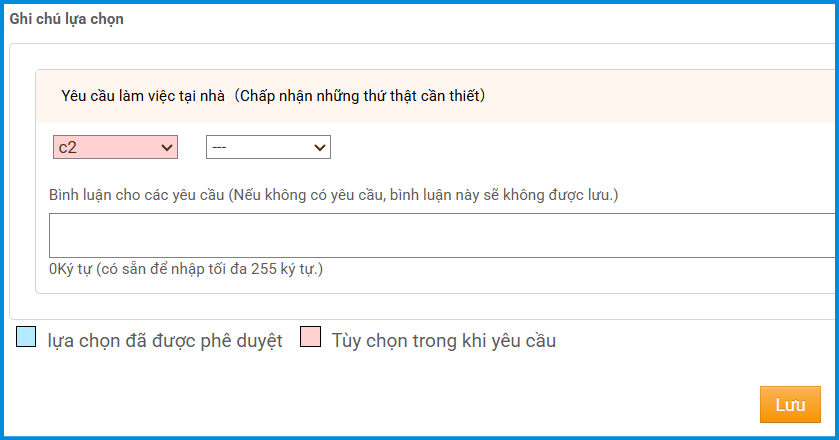Viewport: 839px width, 440px height.
Task: Click the 'Yêu cầu làm việc tại nhà' heading
Action: [142, 96]
